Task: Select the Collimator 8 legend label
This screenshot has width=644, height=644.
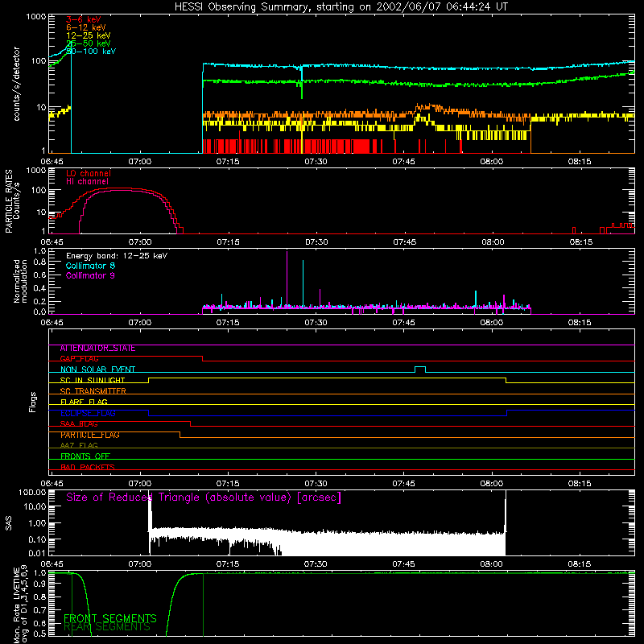Action: [x=90, y=266]
